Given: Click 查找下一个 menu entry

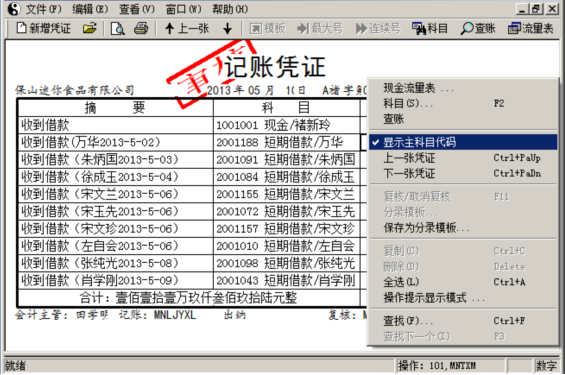Looking at the screenshot, I should [x=463, y=336].
